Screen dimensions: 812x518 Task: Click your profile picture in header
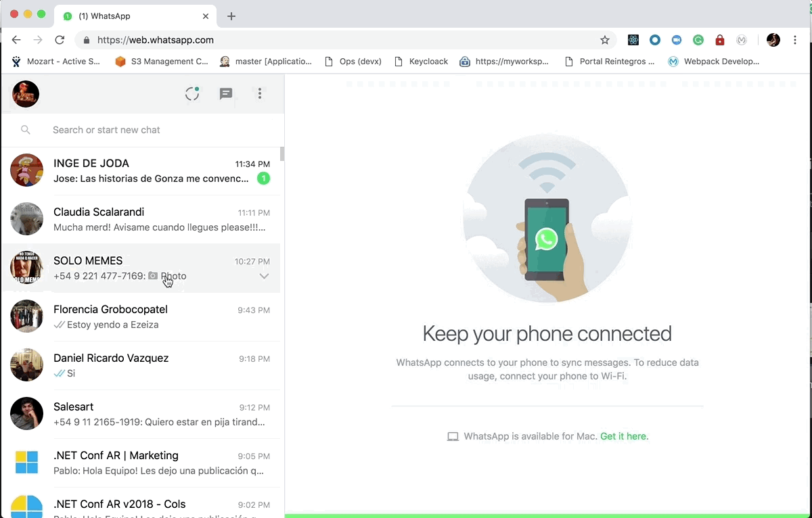(x=26, y=94)
